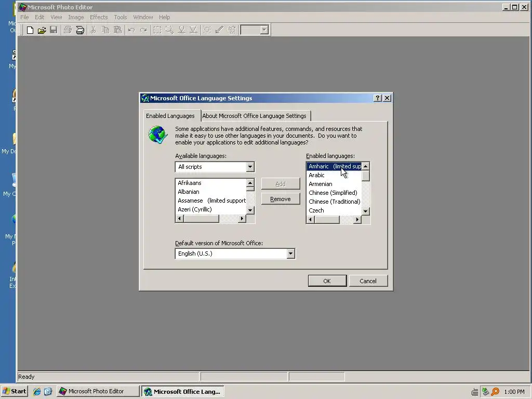Click the Cut scissors icon in Photo Editor toolbar
The width and height of the screenshot is (532, 399).
click(x=94, y=30)
